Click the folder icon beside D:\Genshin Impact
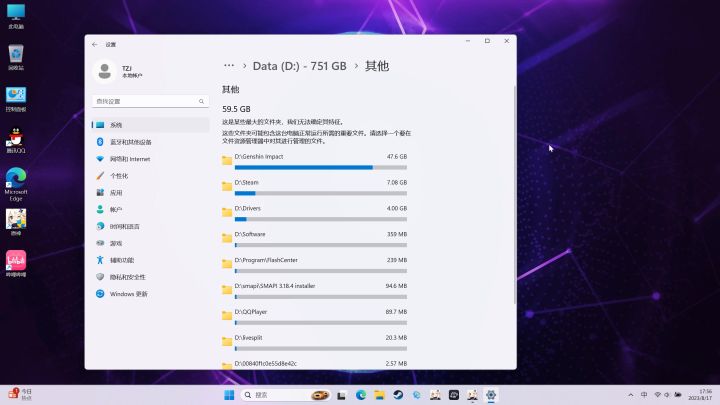The width and height of the screenshot is (720, 405). point(227,160)
